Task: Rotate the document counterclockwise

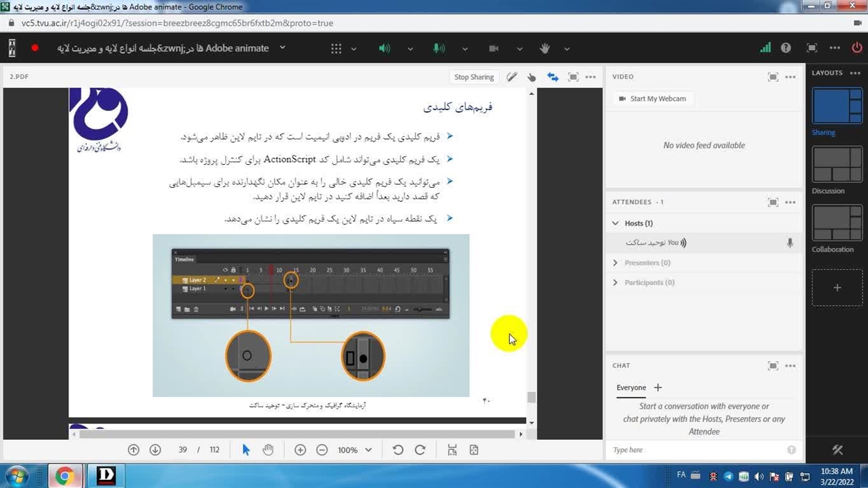Action: point(398,450)
